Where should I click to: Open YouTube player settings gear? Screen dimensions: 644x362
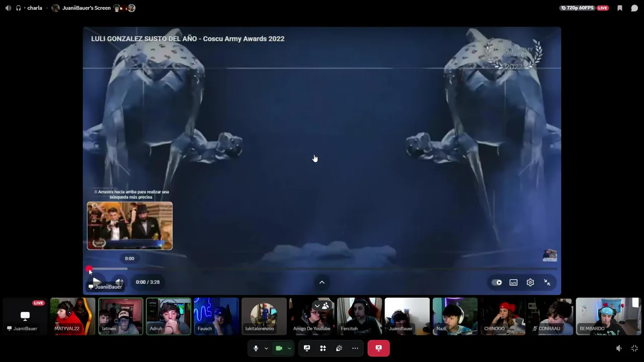[530, 283]
